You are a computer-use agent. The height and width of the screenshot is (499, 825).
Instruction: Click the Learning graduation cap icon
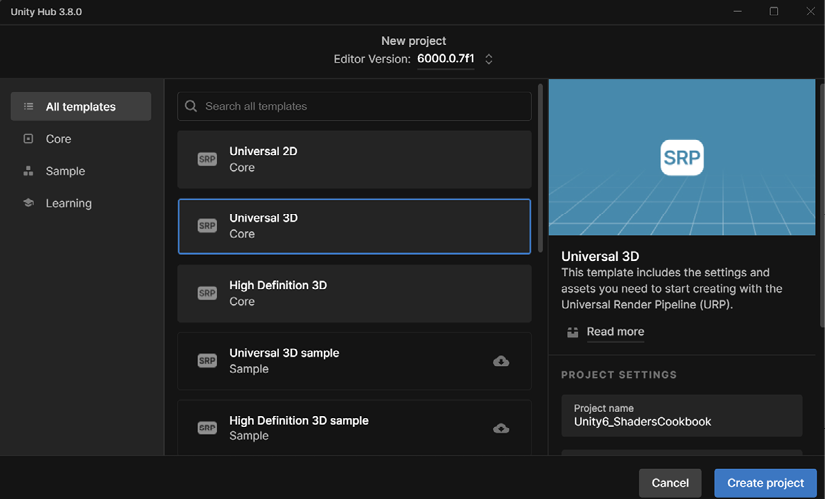pos(28,203)
